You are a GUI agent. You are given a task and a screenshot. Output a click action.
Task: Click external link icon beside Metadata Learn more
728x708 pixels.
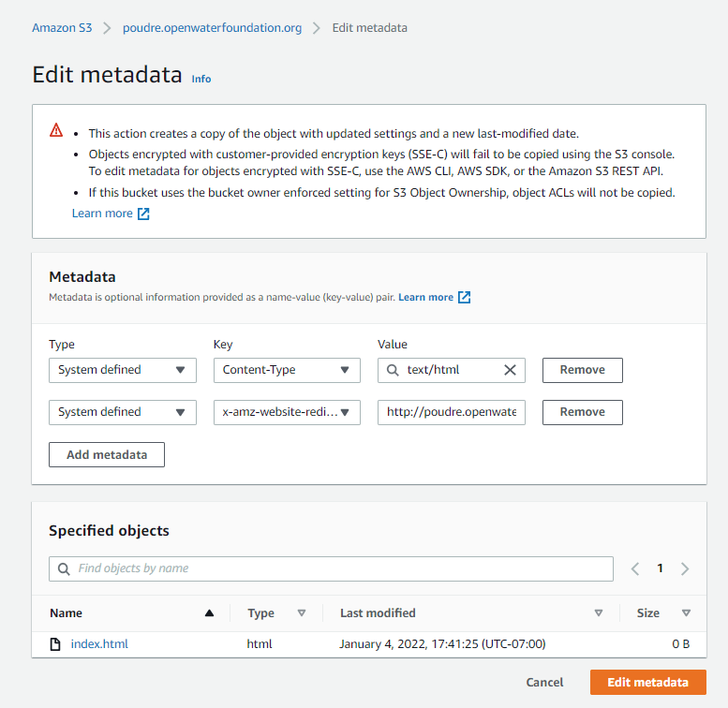coord(465,298)
